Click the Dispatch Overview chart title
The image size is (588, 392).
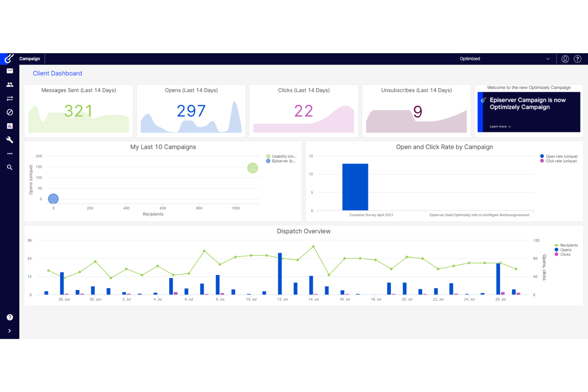(x=304, y=231)
